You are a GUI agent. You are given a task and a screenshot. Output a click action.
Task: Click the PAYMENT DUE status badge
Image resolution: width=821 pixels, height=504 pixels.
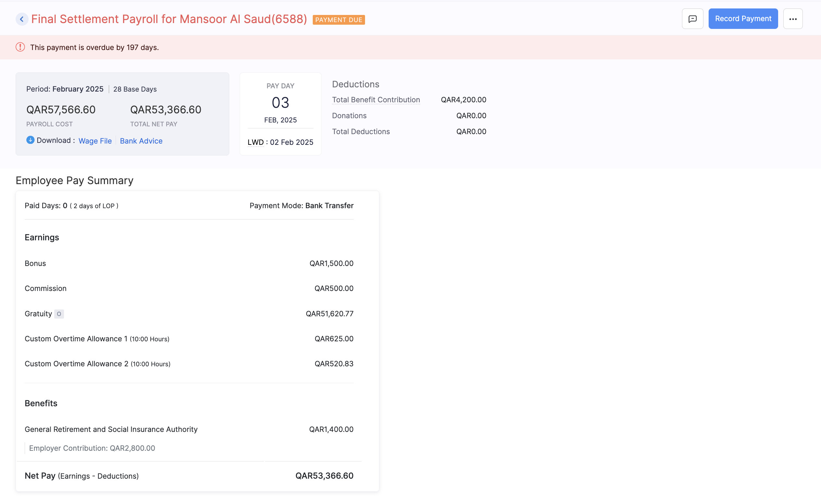pos(338,20)
